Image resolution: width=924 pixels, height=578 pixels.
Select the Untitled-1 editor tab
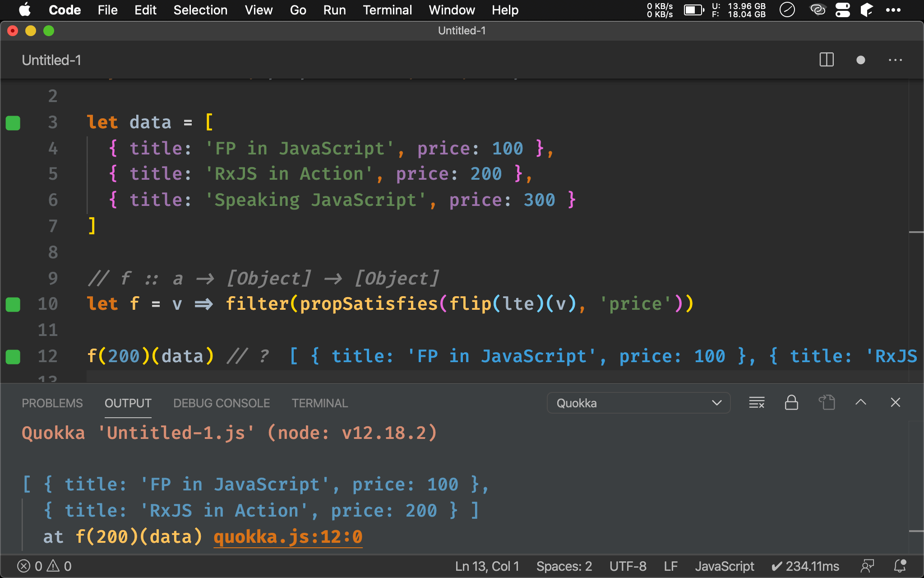click(51, 60)
